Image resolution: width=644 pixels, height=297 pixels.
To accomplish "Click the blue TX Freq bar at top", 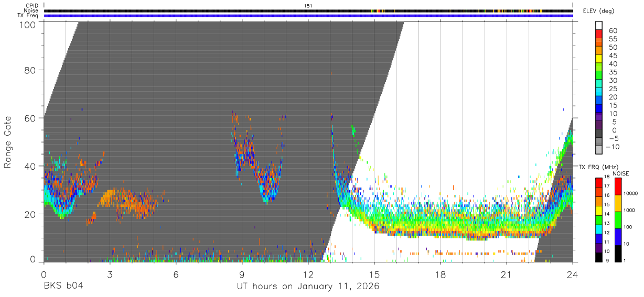I will (308, 16).
